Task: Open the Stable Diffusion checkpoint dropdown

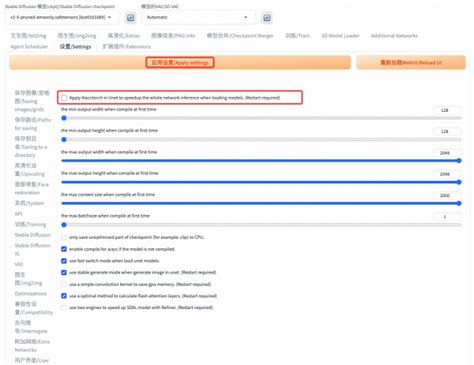Action: 62,17
